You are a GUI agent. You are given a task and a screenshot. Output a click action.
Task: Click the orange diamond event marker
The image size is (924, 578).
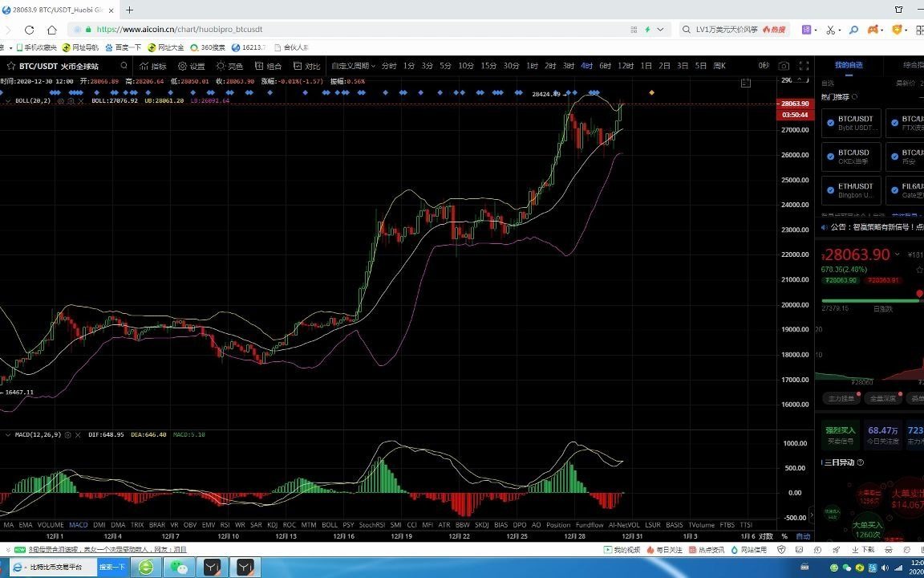(x=651, y=92)
